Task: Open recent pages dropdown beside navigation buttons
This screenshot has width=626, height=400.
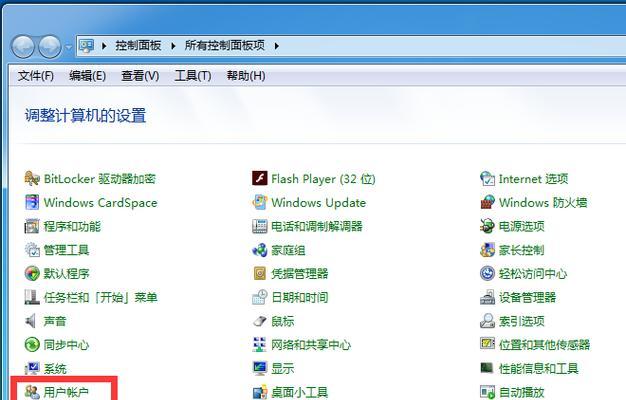Action: pos(69,47)
